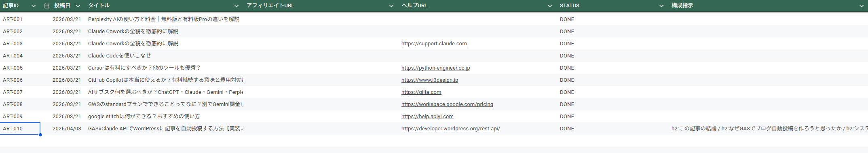Click the Cursorは有料にすべきか title cell
Screen dimensions: 868x153
click(164, 68)
